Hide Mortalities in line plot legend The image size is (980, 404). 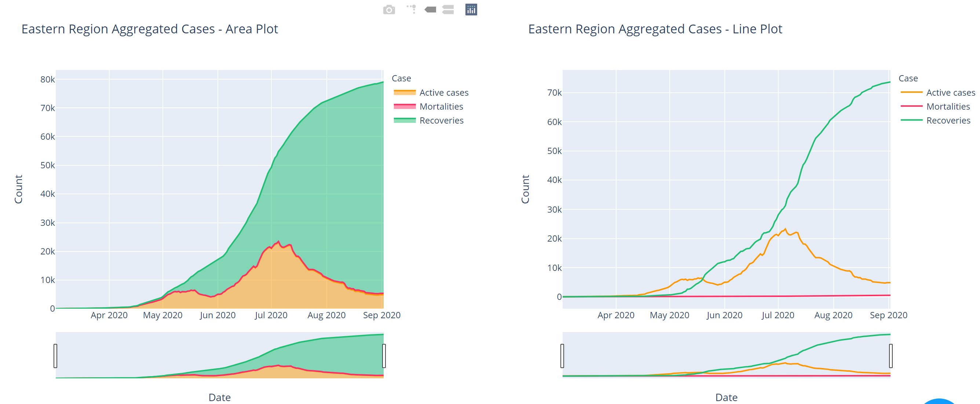[948, 107]
